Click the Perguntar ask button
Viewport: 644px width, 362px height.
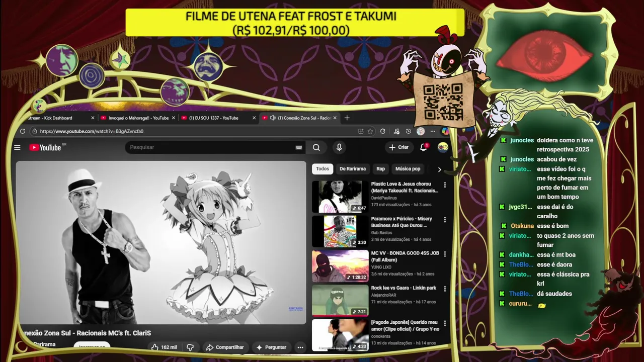(271, 347)
